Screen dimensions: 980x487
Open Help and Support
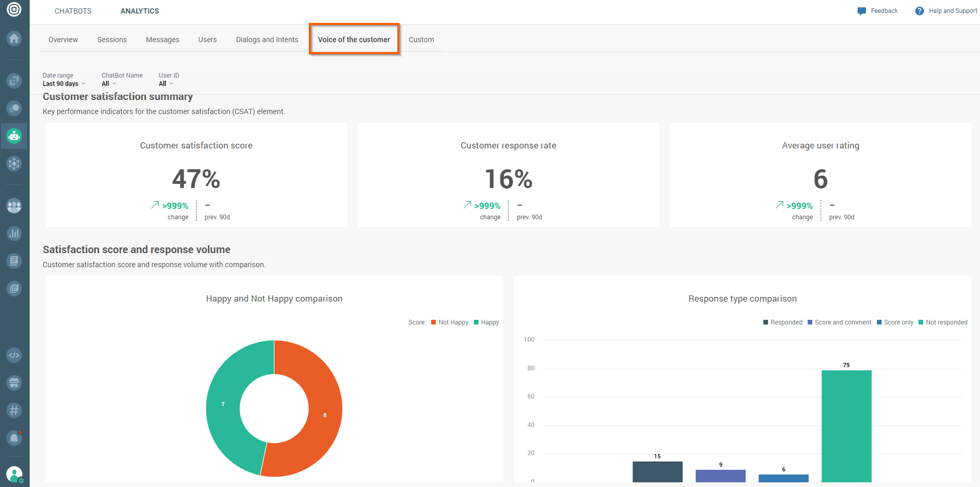coord(947,10)
